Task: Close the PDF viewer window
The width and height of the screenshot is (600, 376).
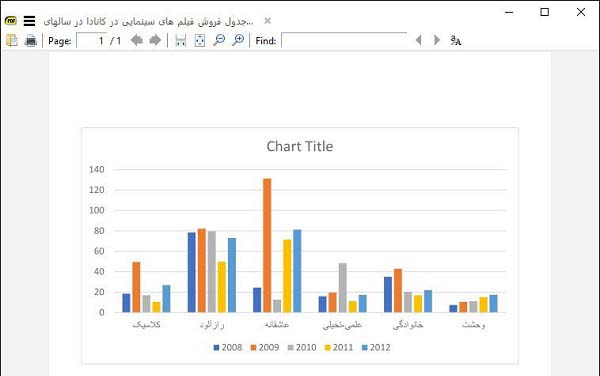Action: click(581, 12)
